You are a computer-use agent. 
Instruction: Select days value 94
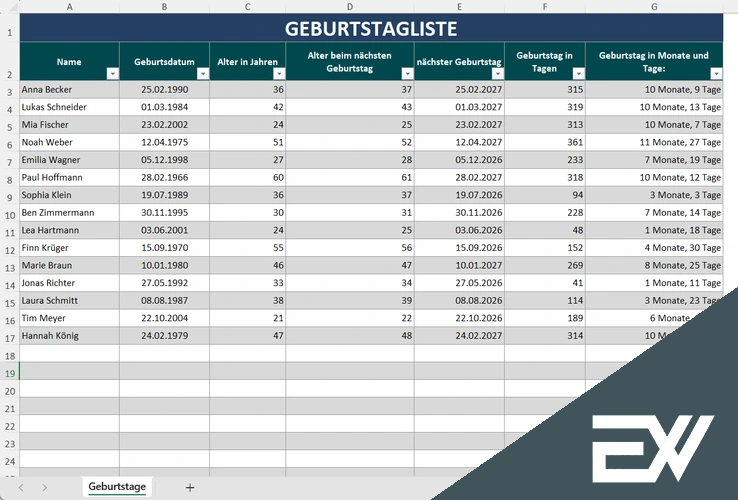pos(545,195)
